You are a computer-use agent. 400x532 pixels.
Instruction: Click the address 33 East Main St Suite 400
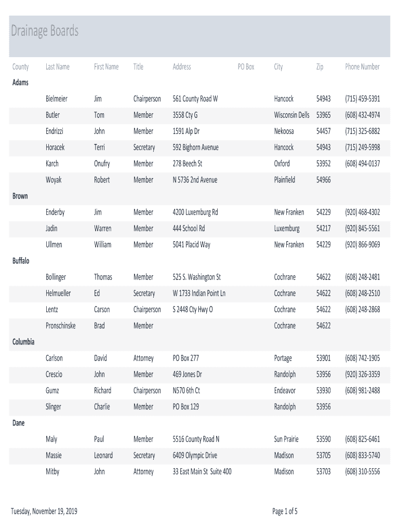[x=202, y=472]
